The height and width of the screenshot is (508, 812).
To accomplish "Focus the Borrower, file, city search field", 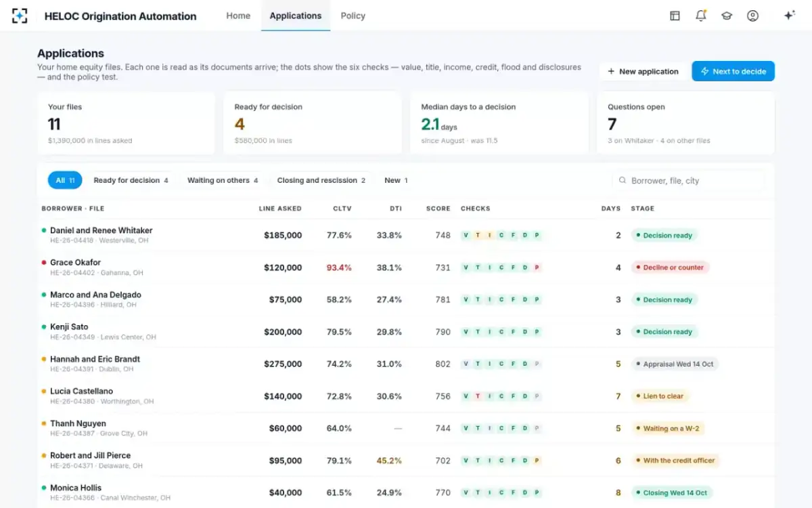I will pos(688,181).
